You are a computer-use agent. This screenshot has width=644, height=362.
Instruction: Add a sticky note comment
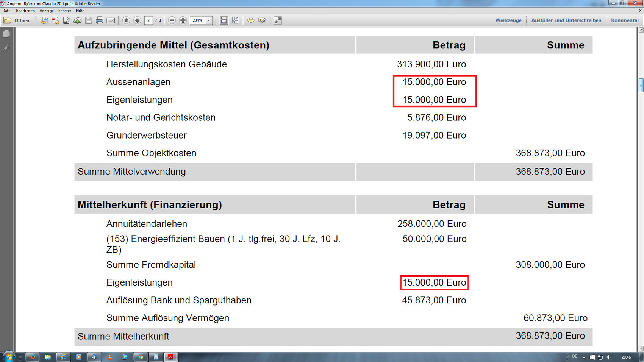250,20
